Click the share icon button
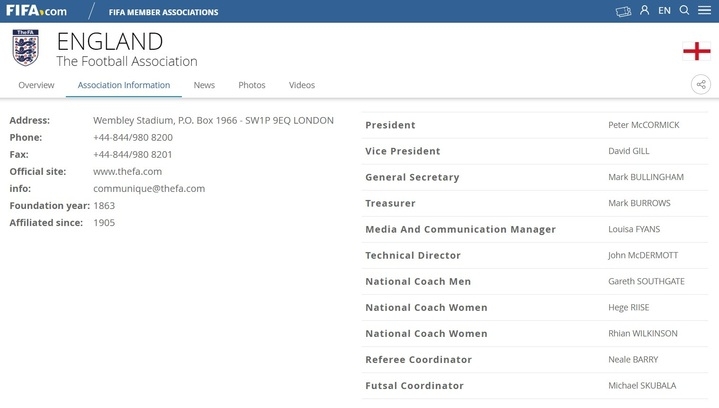The width and height of the screenshot is (719, 408). pos(701,84)
